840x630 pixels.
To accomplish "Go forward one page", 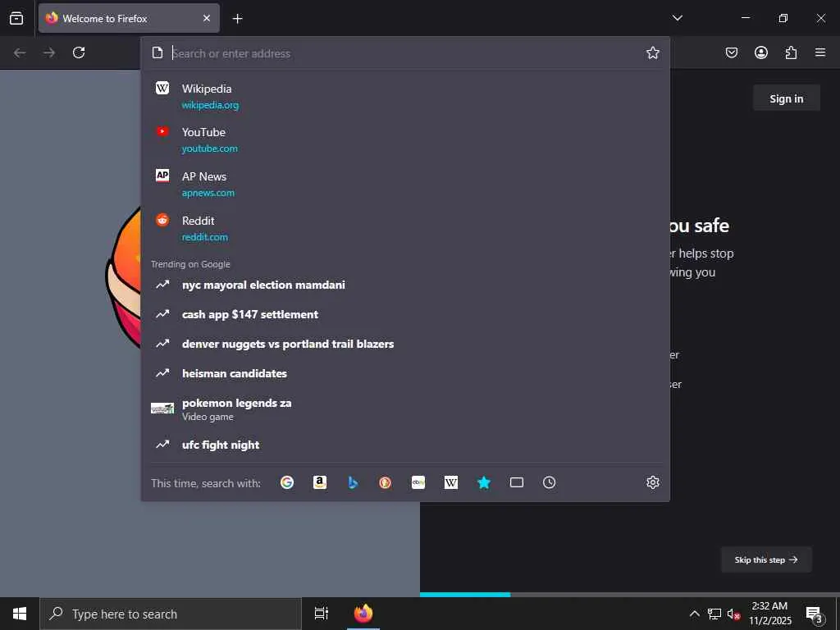I will click(x=49, y=52).
